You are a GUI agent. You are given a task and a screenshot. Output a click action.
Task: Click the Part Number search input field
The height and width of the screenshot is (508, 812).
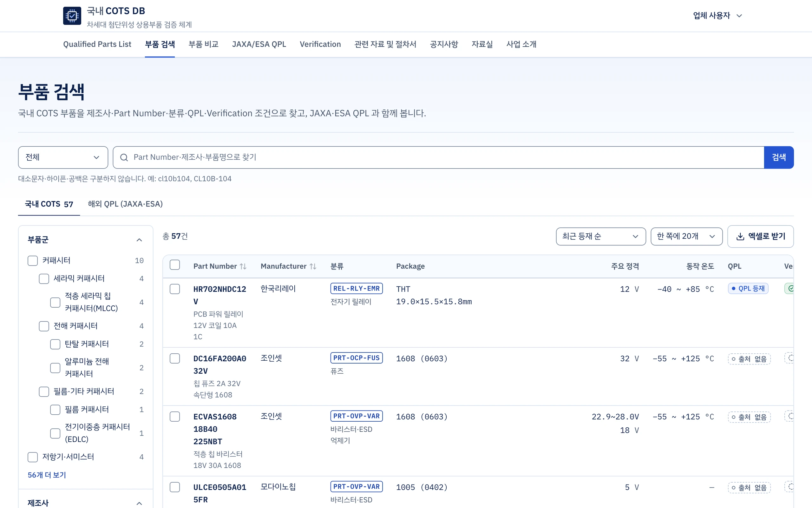[x=438, y=157]
